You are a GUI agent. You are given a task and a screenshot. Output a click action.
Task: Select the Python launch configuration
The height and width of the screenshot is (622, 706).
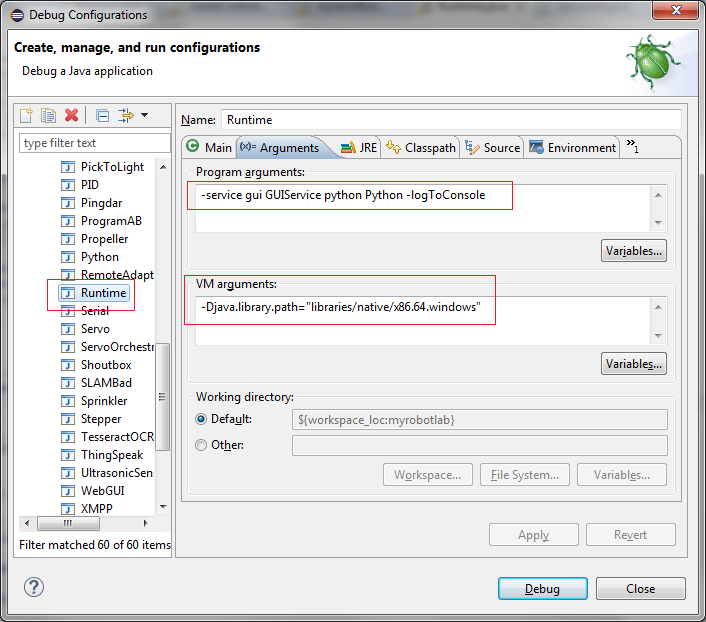[x=99, y=257]
